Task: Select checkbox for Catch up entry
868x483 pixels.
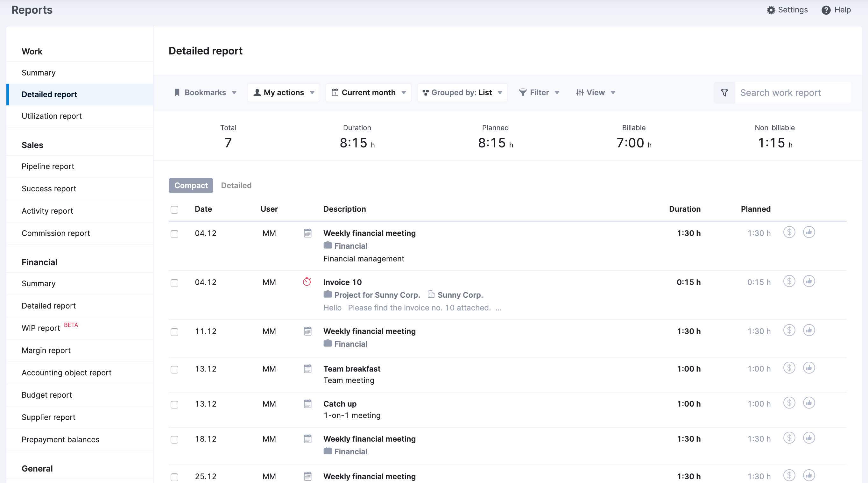Action: click(174, 404)
